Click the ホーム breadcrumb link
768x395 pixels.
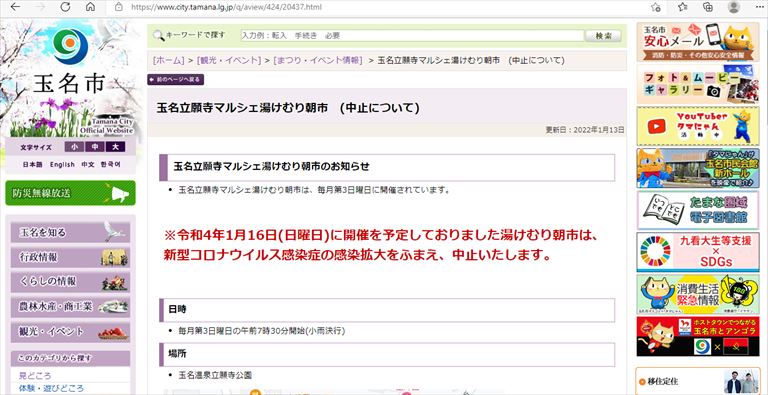168,60
